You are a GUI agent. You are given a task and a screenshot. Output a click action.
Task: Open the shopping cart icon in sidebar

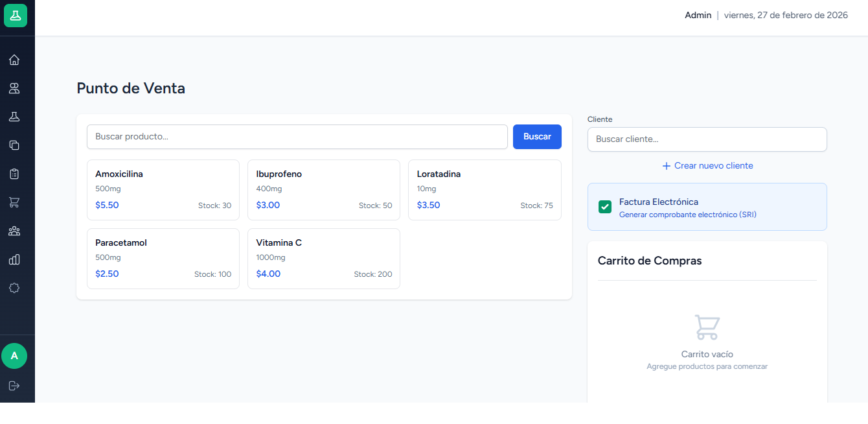coord(14,202)
